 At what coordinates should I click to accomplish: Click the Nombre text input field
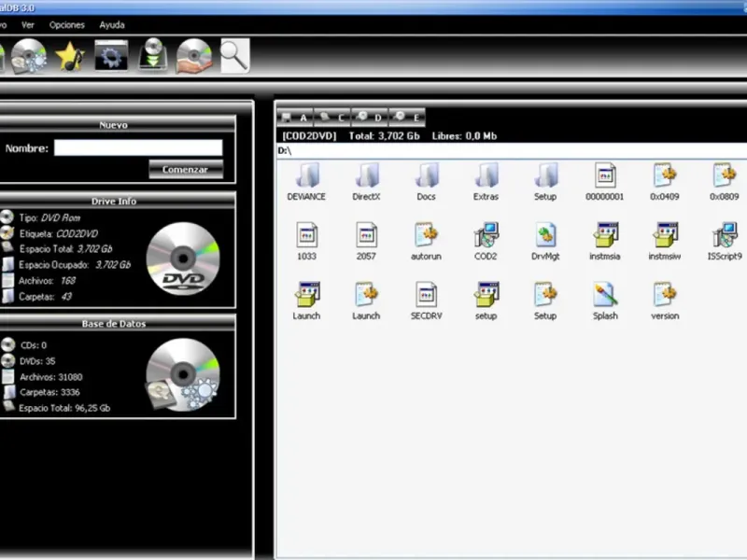click(138, 147)
